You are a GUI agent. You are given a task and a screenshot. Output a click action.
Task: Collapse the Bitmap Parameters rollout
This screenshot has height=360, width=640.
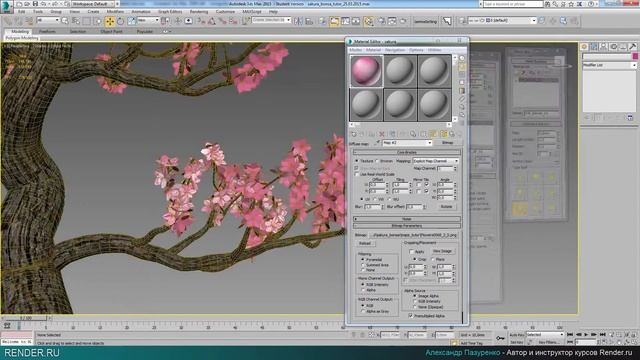[407, 226]
